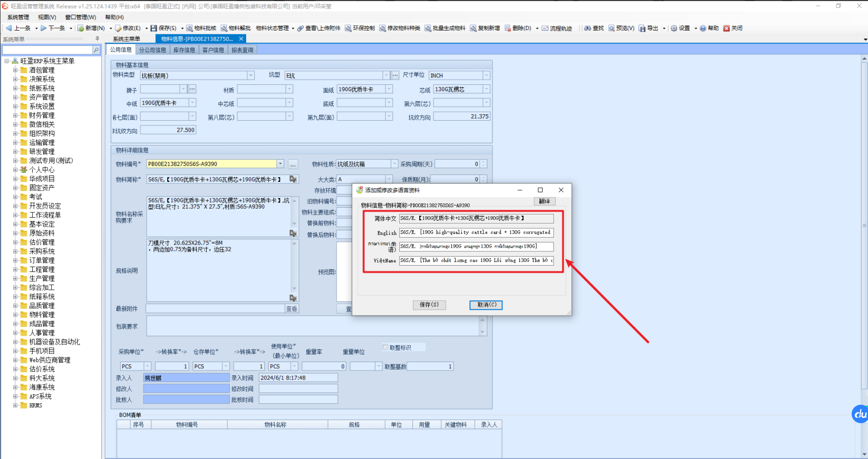
Task: Collapse the 旺盈ERP系统主菜单 root node
Action: click(7, 61)
